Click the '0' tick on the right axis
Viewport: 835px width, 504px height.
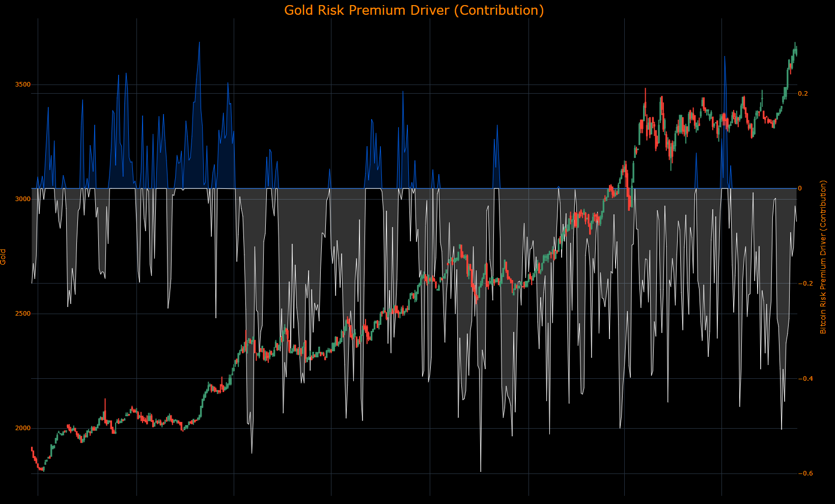coord(801,188)
